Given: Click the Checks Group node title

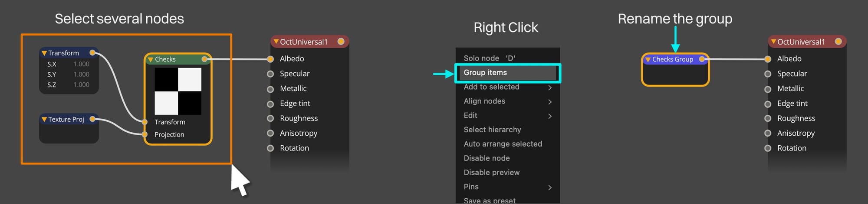Looking at the screenshot, I should pyautogui.click(x=673, y=60).
